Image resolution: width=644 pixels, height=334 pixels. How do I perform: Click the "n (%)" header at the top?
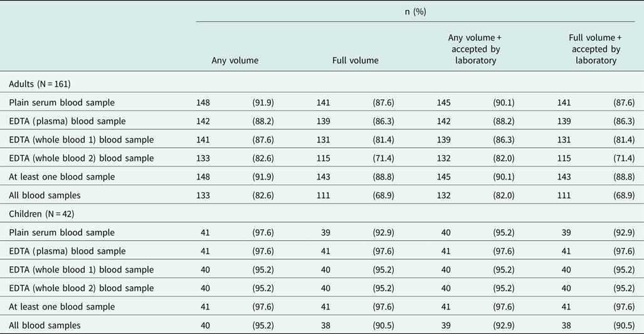tap(419, 11)
